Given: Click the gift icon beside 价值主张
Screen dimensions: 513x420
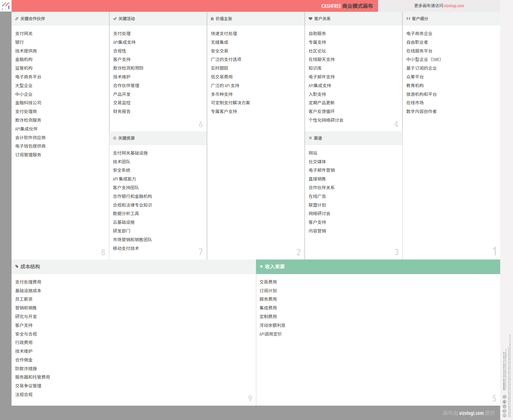Looking at the screenshot, I should (x=212, y=19).
